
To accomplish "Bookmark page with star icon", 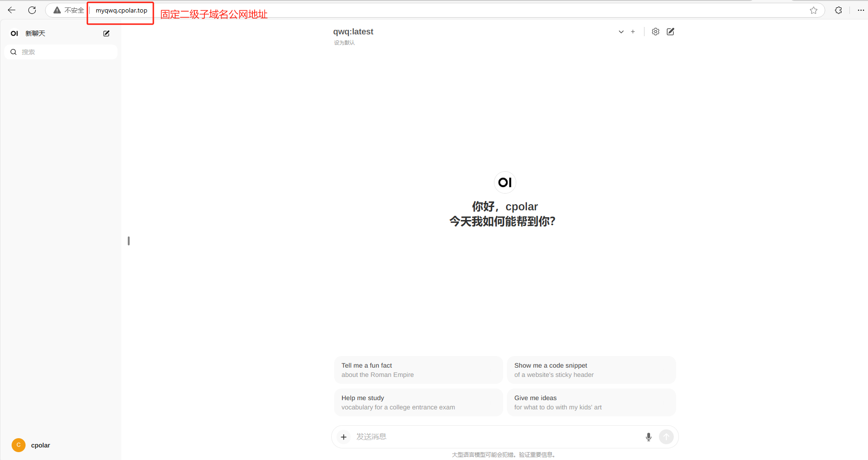I will pyautogui.click(x=814, y=10).
